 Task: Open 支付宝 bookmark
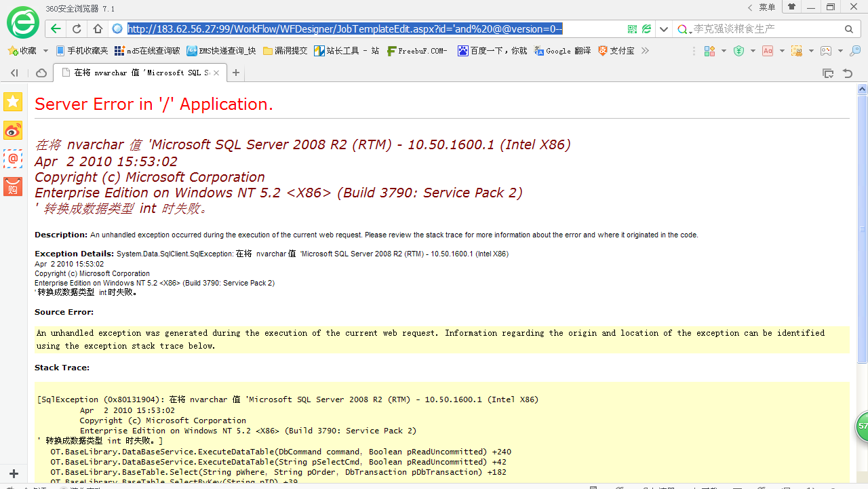click(616, 51)
